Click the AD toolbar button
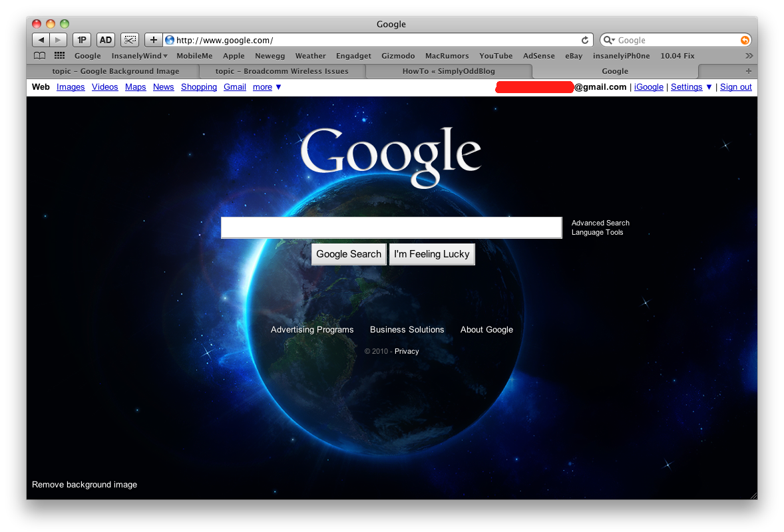784x532 pixels. [x=106, y=40]
